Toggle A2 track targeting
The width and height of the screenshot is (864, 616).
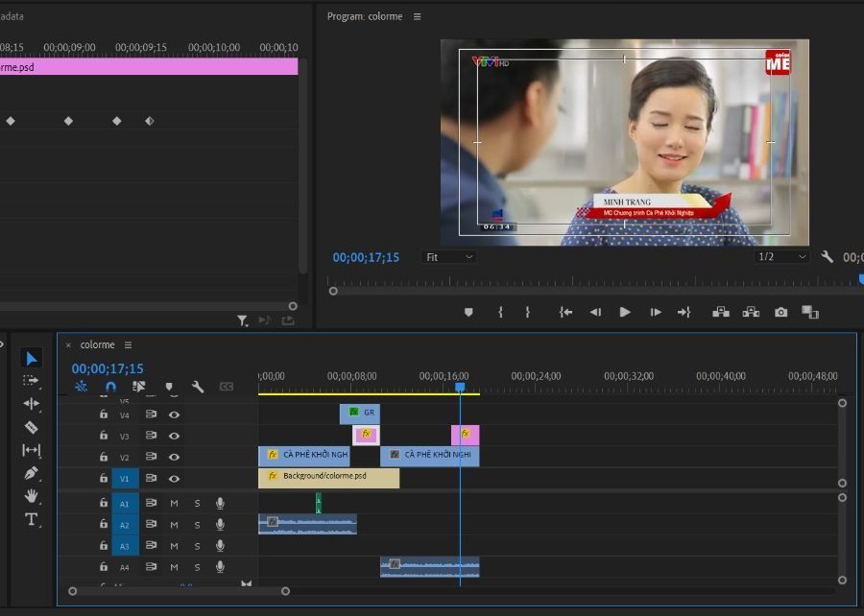[x=125, y=525]
